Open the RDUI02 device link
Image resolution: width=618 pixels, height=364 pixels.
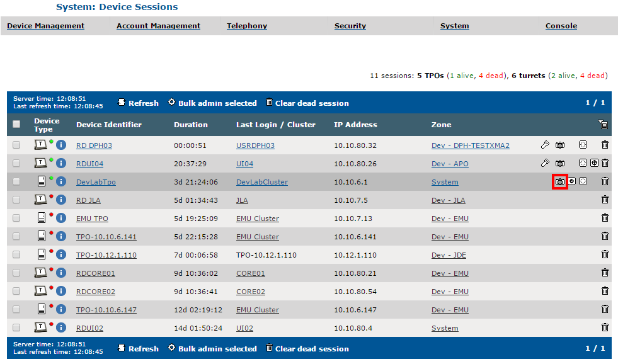[89, 327]
